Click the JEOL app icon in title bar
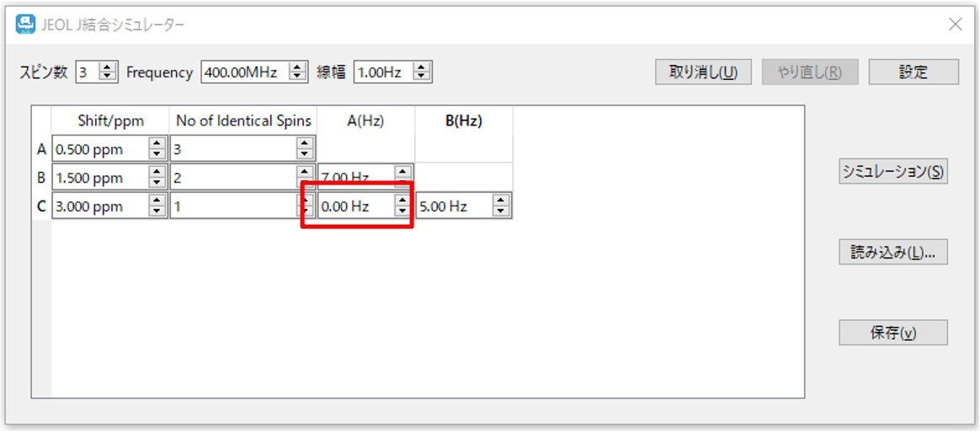Screen dimensions: 980x432 [26, 24]
